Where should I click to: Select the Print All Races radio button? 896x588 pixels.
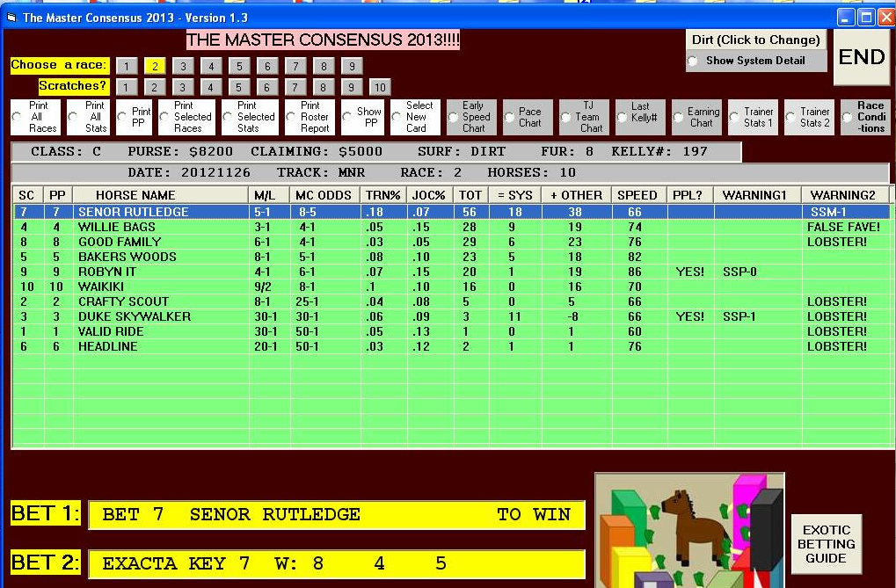[x=18, y=117]
